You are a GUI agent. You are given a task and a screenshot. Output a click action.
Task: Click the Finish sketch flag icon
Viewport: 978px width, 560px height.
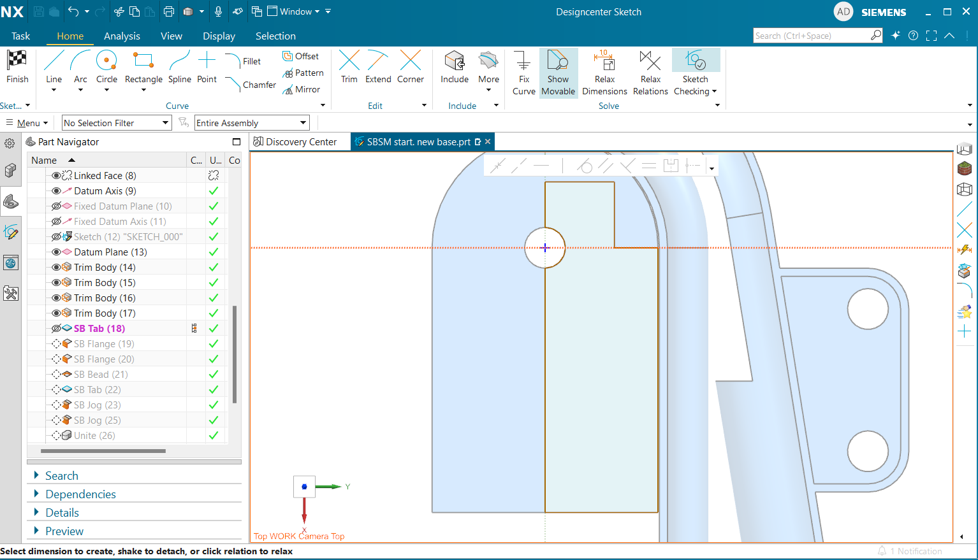[x=17, y=61]
